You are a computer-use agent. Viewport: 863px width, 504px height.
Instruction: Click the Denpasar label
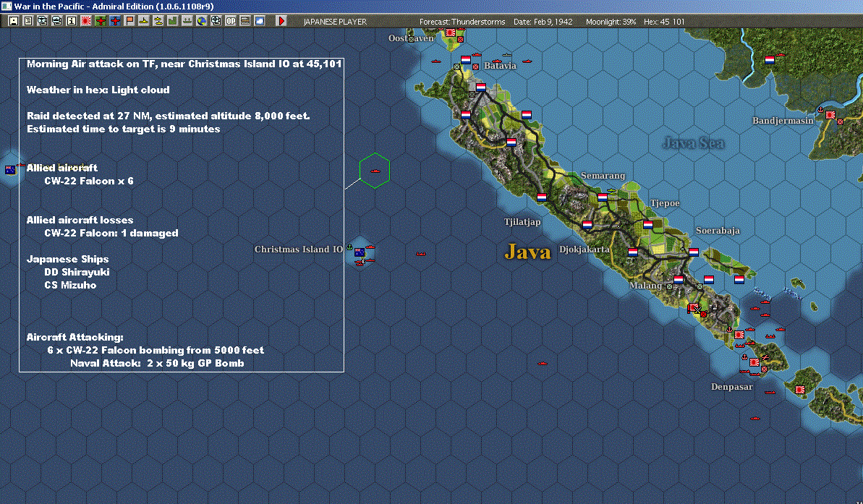point(731,387)
